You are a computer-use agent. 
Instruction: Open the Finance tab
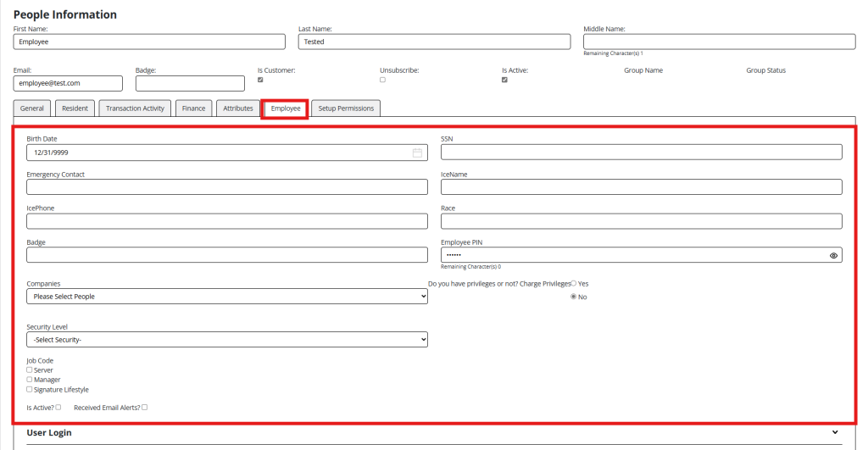194,108
